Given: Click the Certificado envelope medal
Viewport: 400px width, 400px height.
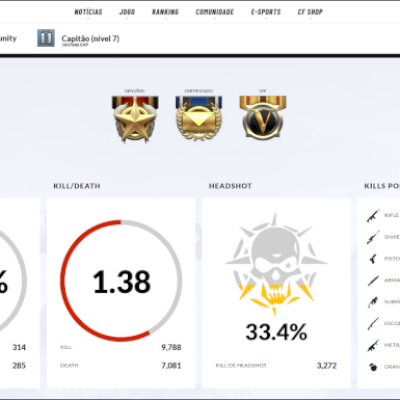Looking at the screenshot, I should click(x=199, y=118).
